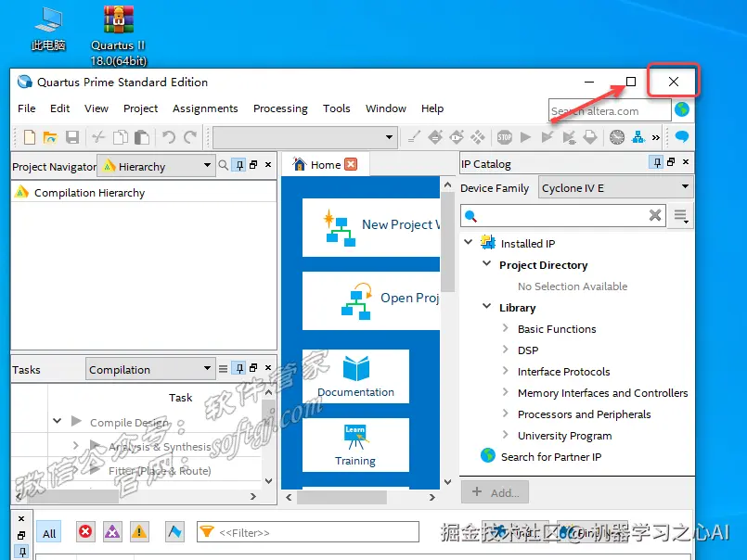Viewport: 747px width, 560px height.
Task: Open the Hierarchy dropdown in Project Navigator
Action: click(x=156, y=166)
